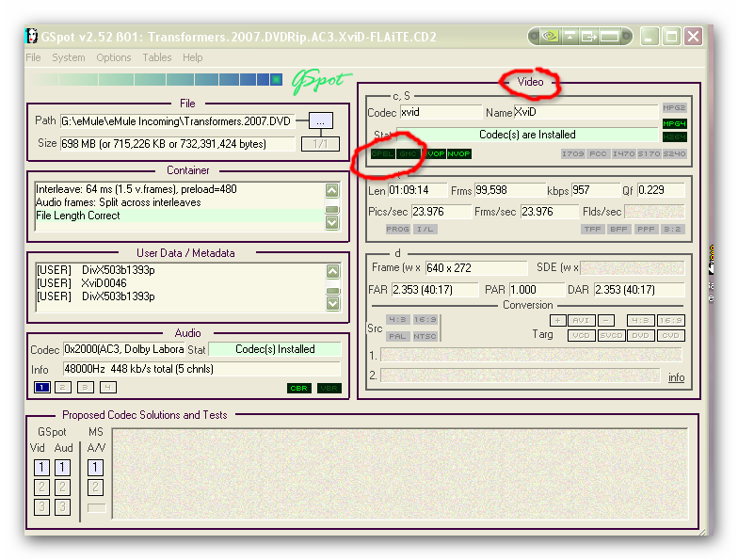Click GSpot Aud solution button 1
This screenshot has height=560, width=738.
point(62,467)
